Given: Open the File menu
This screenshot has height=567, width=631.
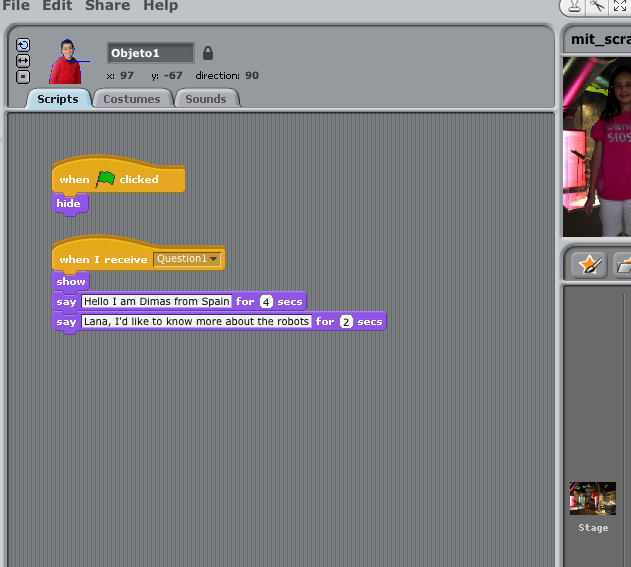Looking at the screenshot, I should pyautogui.click(x=16, y=6).
